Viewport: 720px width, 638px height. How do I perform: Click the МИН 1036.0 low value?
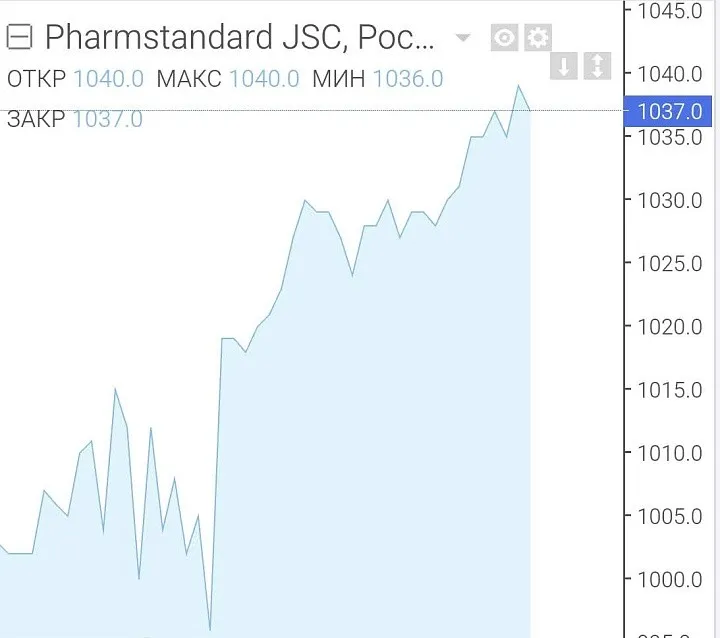[x=408, y=79]
